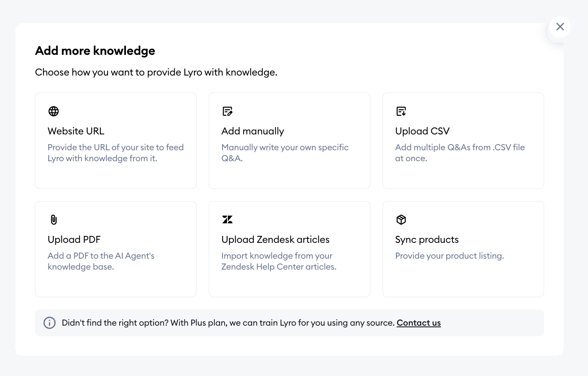Image resolution: width=588 pixels, height=376 pixels.
Task: Click the info circle icon in the banner
Action: [50, 323]
